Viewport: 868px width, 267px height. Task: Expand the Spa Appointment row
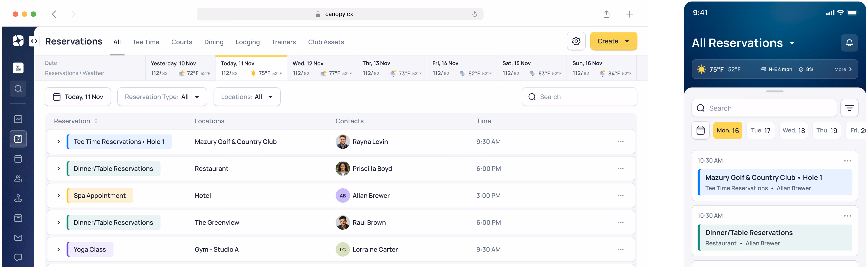pyautogui.click(x=58, y=196)
